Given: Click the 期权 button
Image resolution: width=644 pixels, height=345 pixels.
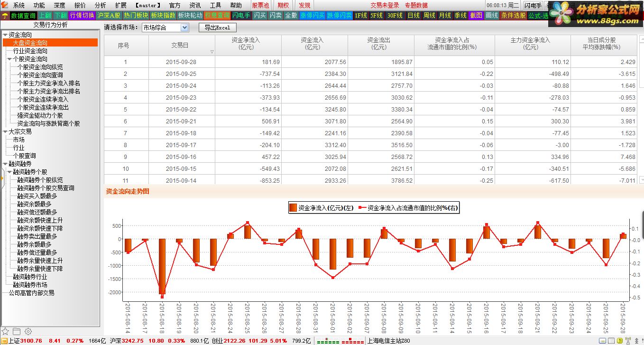Looking at the screenshot, I should (283, 5).
